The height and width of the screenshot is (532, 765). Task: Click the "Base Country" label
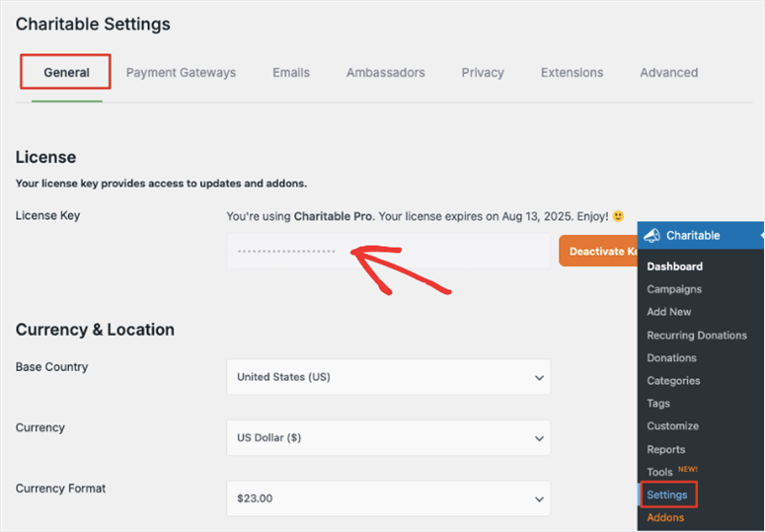tap(51, 367)
